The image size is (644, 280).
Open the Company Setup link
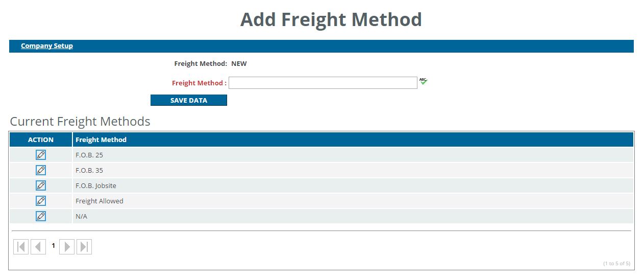tap(47, 46)
